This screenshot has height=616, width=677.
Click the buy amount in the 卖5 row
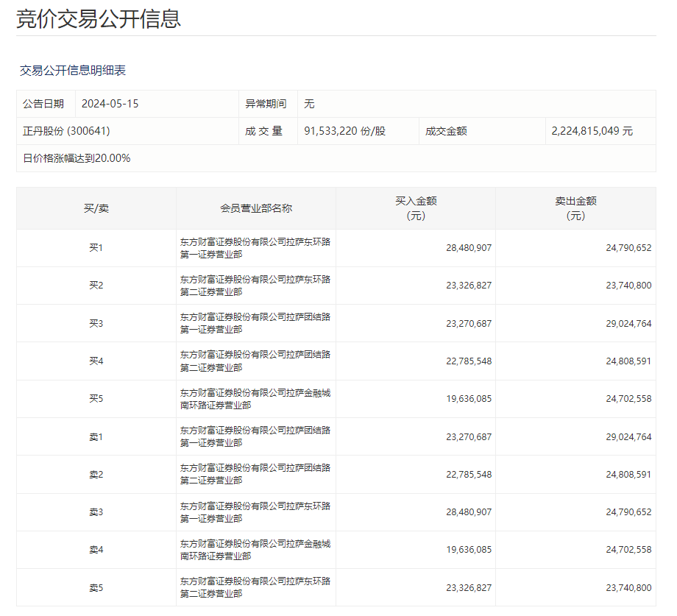click(468, 588)
